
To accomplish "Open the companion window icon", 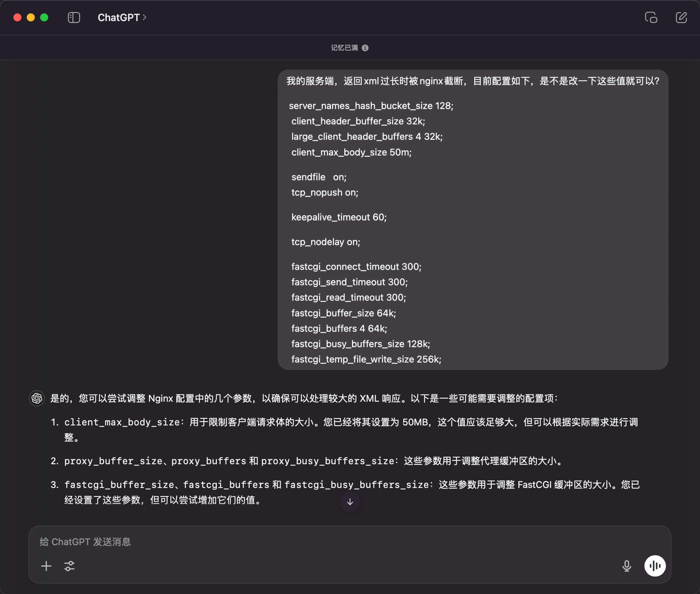I will (651, 17).
